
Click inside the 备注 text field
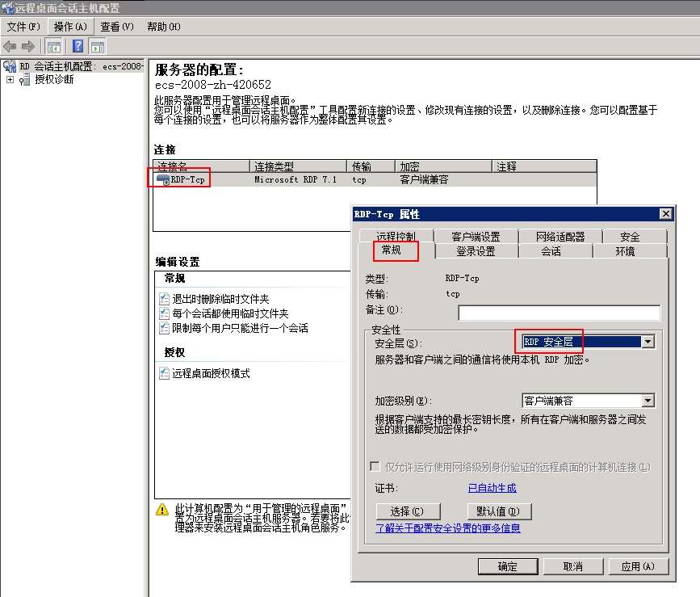[559, 313]
